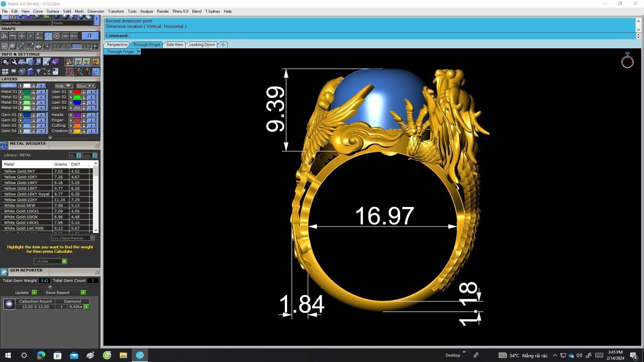Open the T-Splines menu

click(213, 11)
